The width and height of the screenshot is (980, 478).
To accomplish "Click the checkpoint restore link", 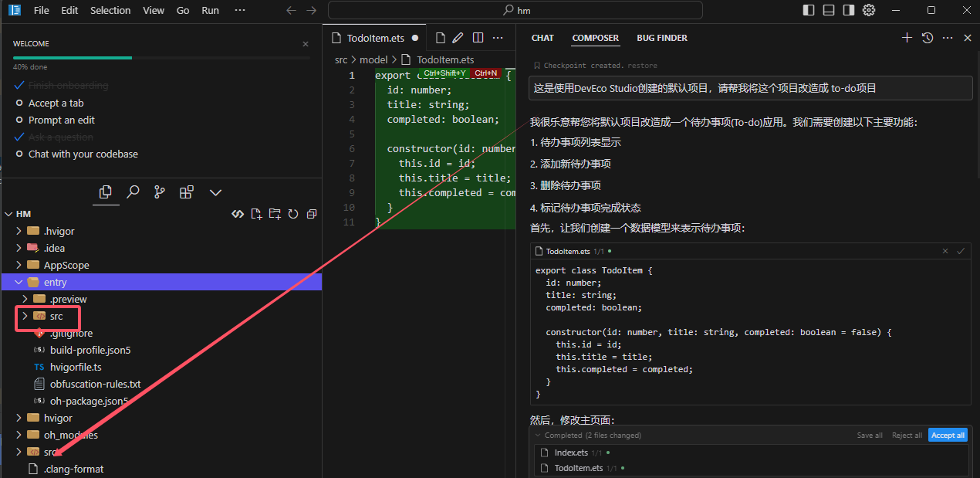I will point(643,66).
